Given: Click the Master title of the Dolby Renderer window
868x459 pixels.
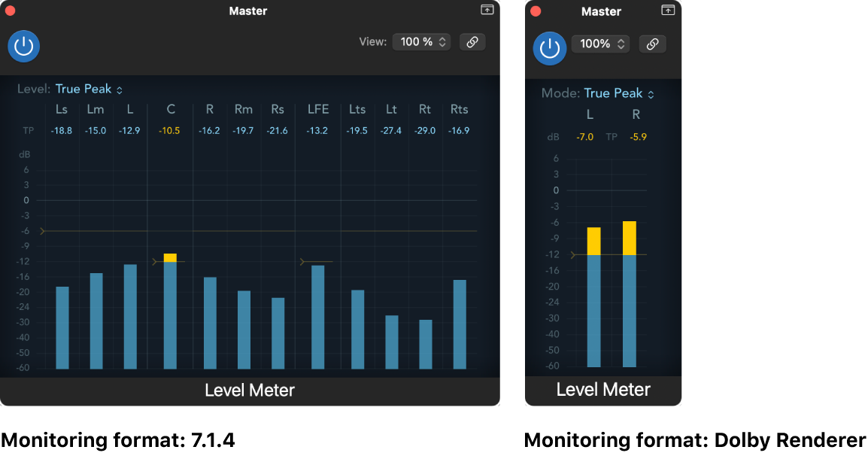Looking at the screenshot, I should click(601, 11).
